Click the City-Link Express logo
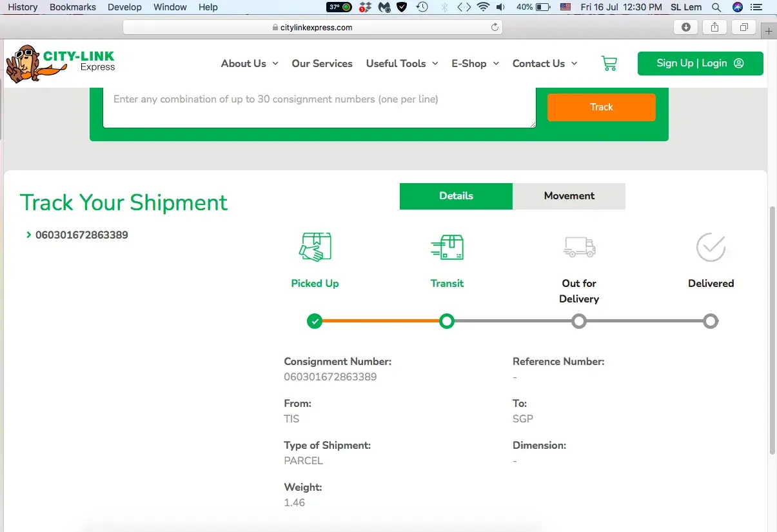777x532 pixels. coord(61,63)
